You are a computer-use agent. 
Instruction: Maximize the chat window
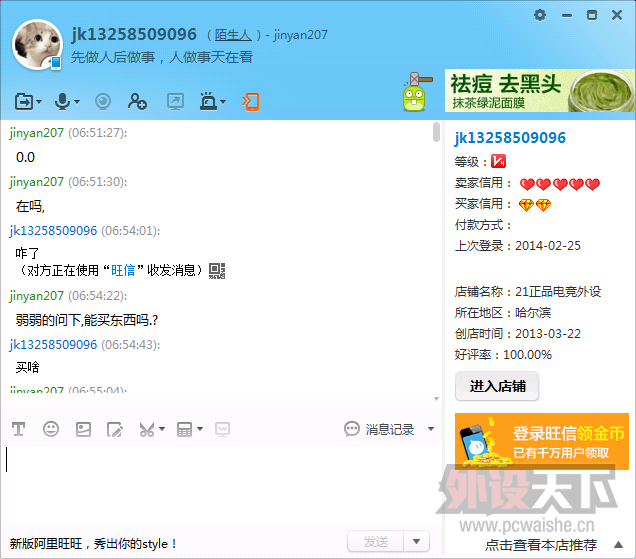coord(592,15)
